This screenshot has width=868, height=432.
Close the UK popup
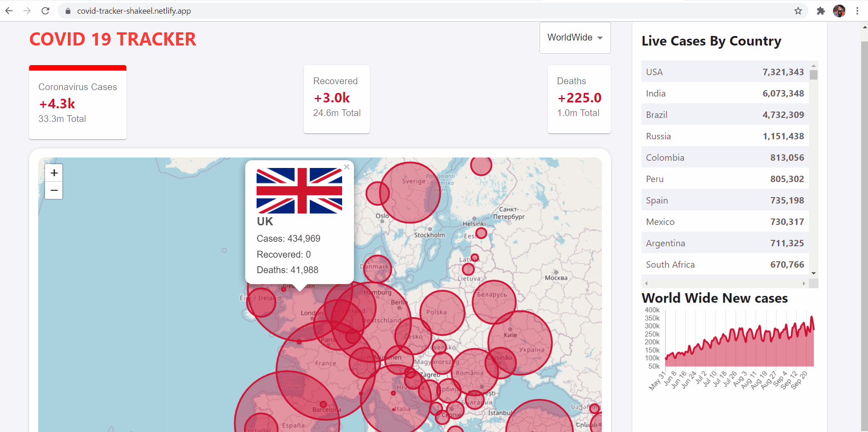(347, 167)
